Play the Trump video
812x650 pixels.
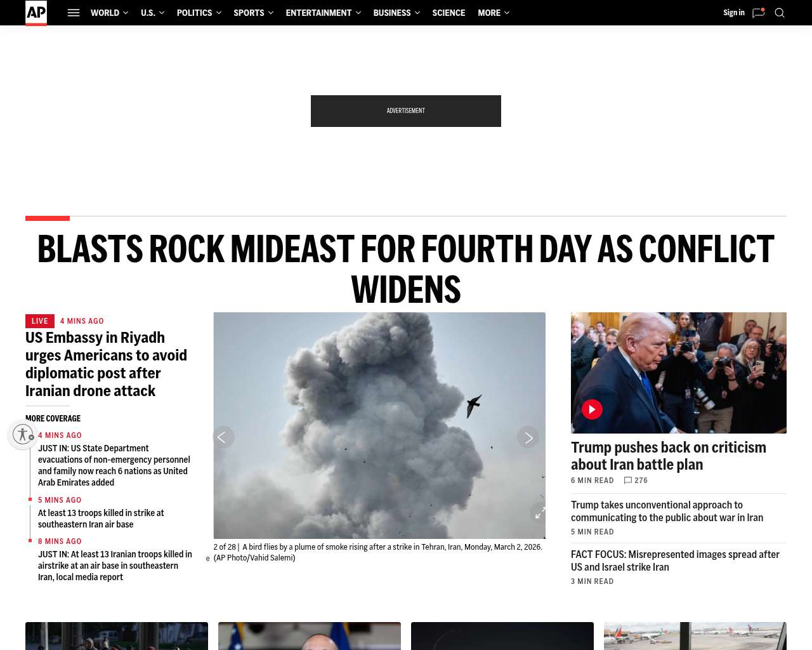pos(592,409)
